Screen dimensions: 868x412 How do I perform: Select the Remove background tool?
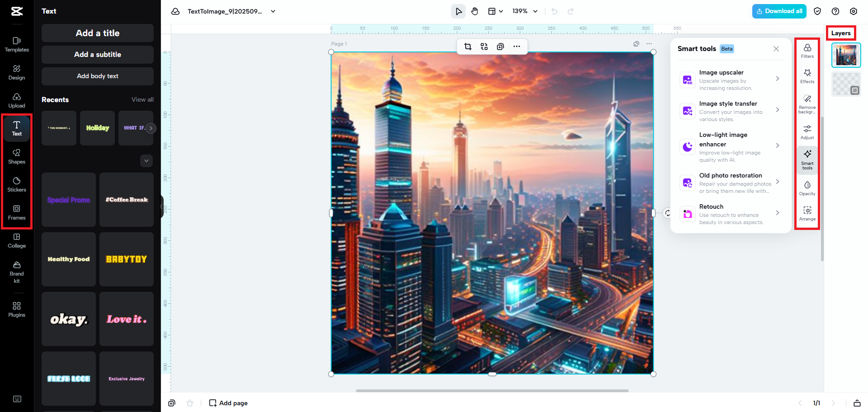pos(807,103)
